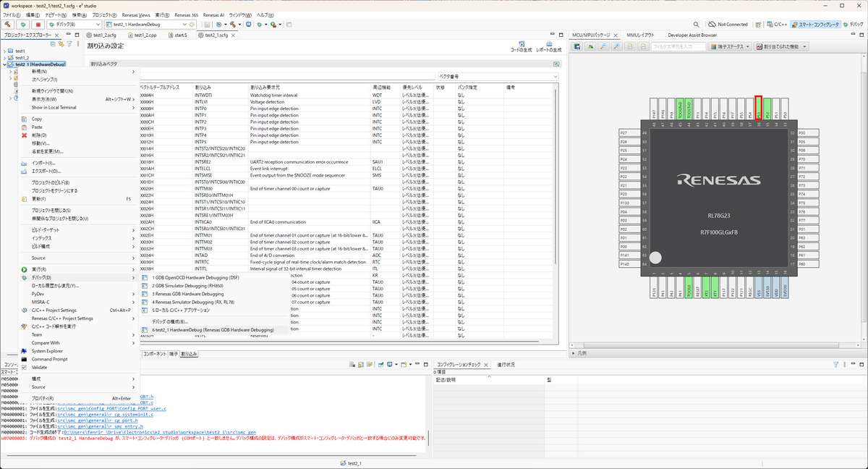This screenshot has height=469, width=868.
Task: Select the MMUレイアウト view tab
Action: (641, 34)
